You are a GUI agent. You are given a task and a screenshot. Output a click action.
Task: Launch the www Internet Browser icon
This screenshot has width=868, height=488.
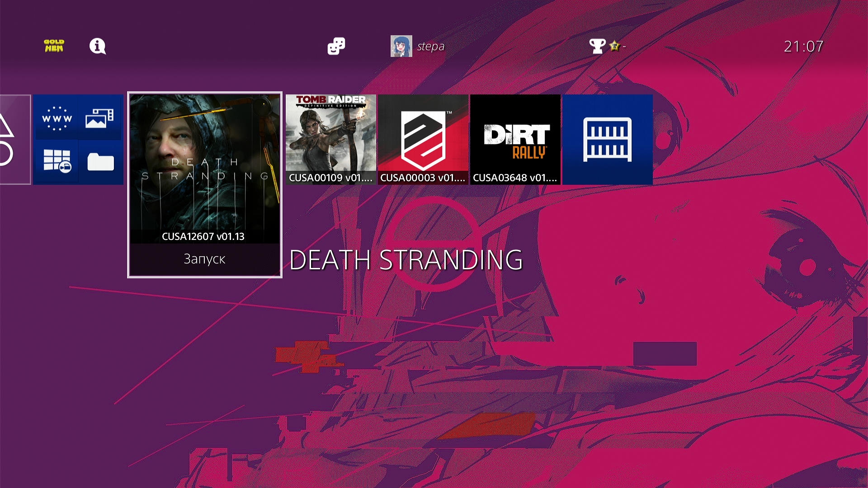[57, 118]
